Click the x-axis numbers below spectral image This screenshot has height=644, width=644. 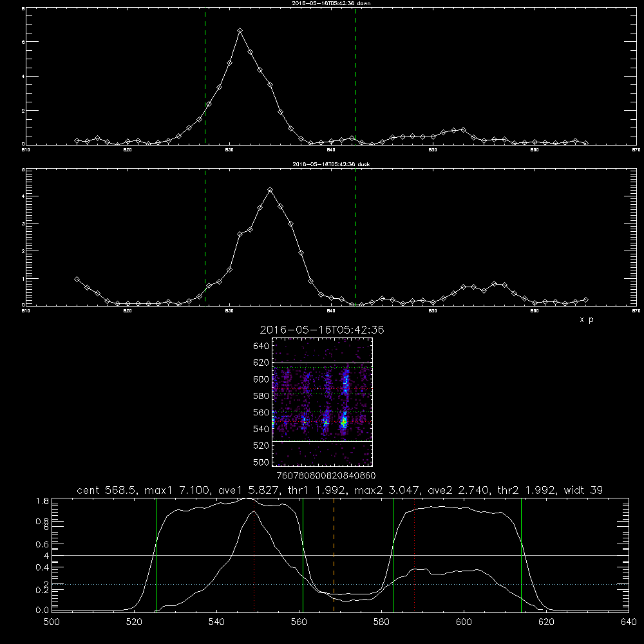click(326, 476)
